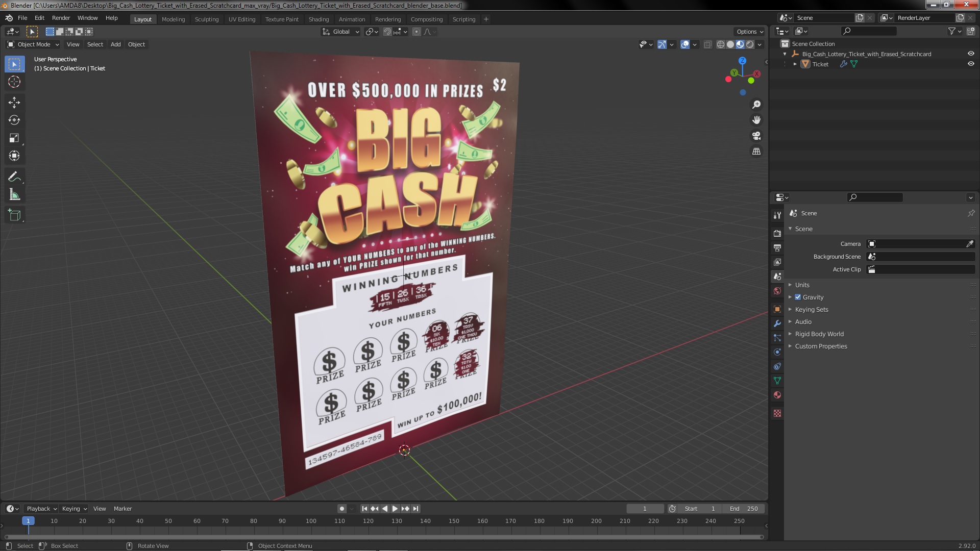Viewport: 980px width, 551px height.
Task: Switch to the Shading workspace tab
Action: (x=318, y=19)
